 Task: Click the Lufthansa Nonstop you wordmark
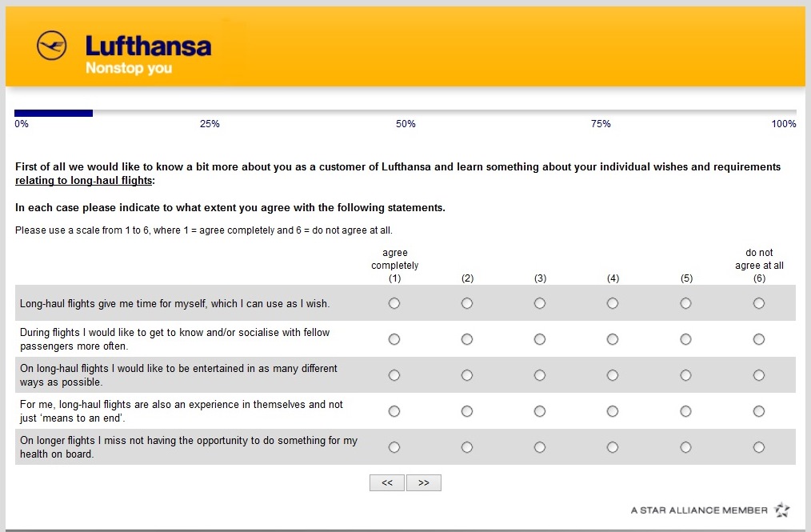click(148, 54)
